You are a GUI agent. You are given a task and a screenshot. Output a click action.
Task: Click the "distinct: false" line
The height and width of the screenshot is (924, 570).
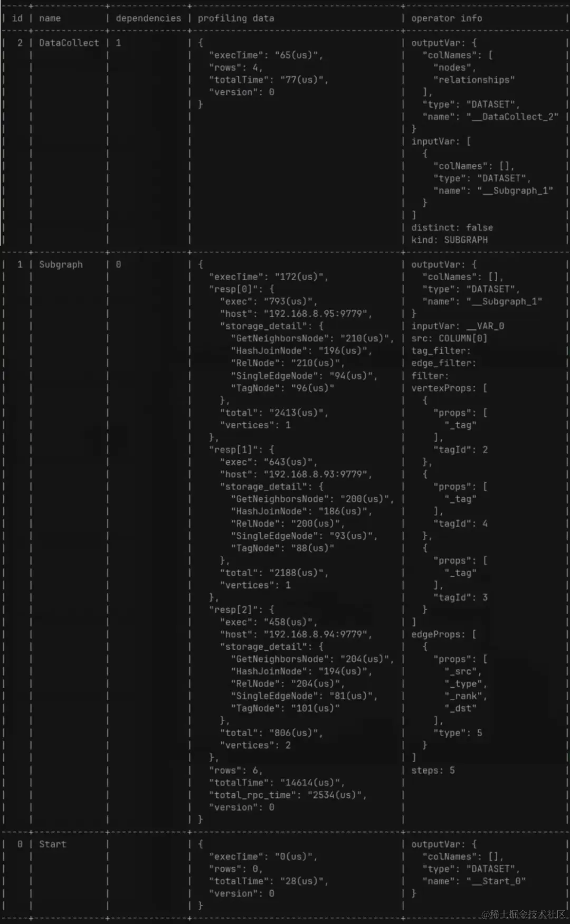(x=452, y=227)
